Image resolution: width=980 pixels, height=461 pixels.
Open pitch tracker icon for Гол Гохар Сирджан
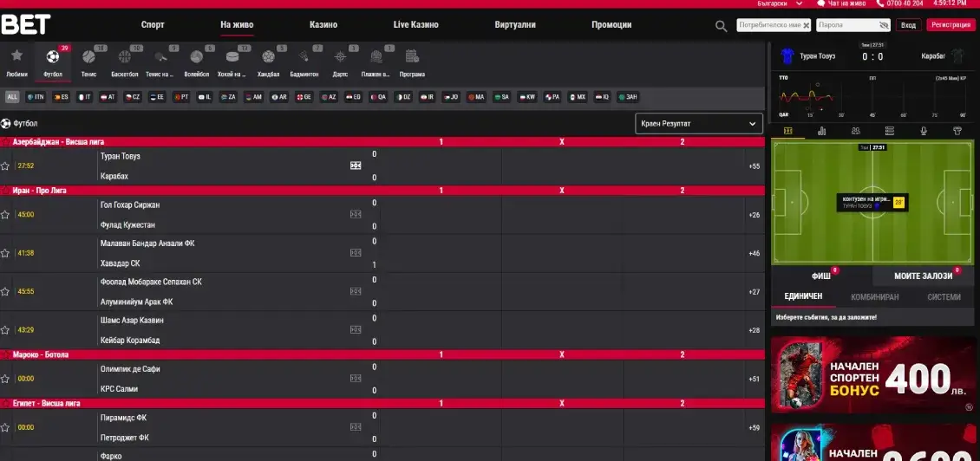coord(356,214)
